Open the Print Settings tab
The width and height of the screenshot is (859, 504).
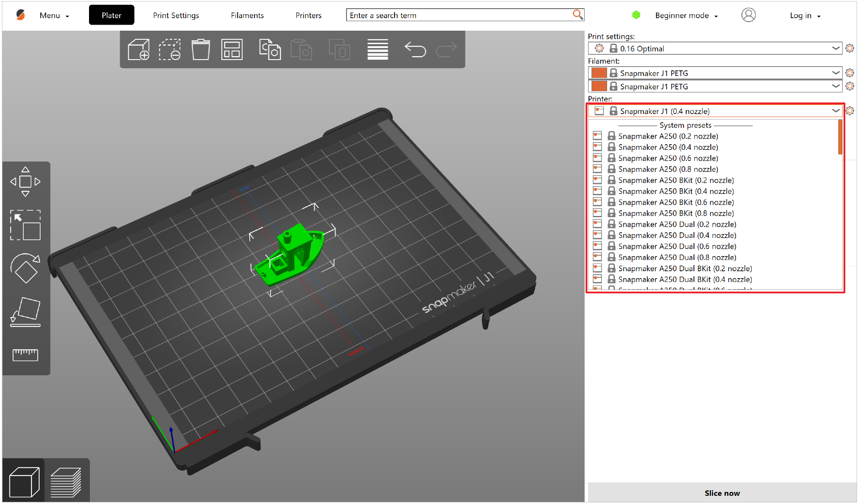[176, 15]
